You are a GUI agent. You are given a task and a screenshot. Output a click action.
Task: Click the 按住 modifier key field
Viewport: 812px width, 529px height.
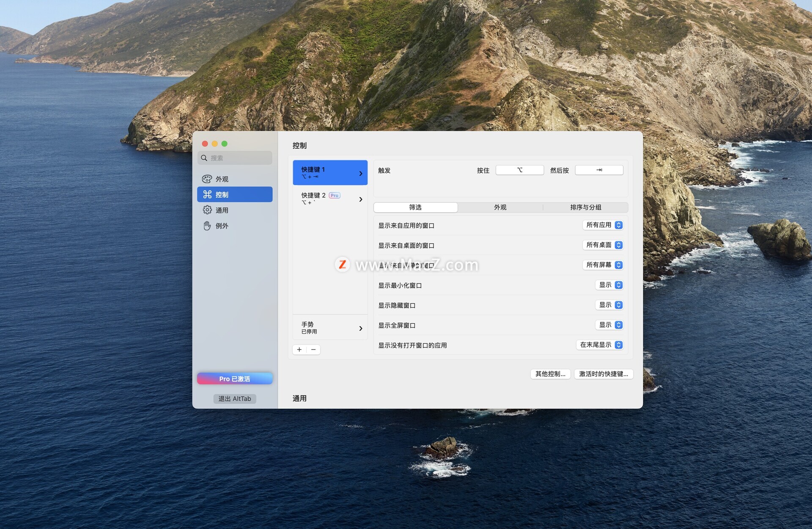(520, 170)
